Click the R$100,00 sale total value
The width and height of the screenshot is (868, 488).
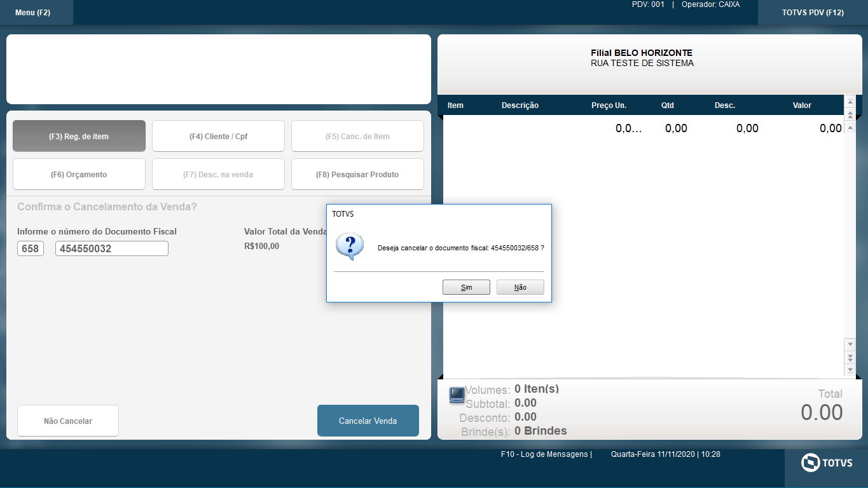261,247
